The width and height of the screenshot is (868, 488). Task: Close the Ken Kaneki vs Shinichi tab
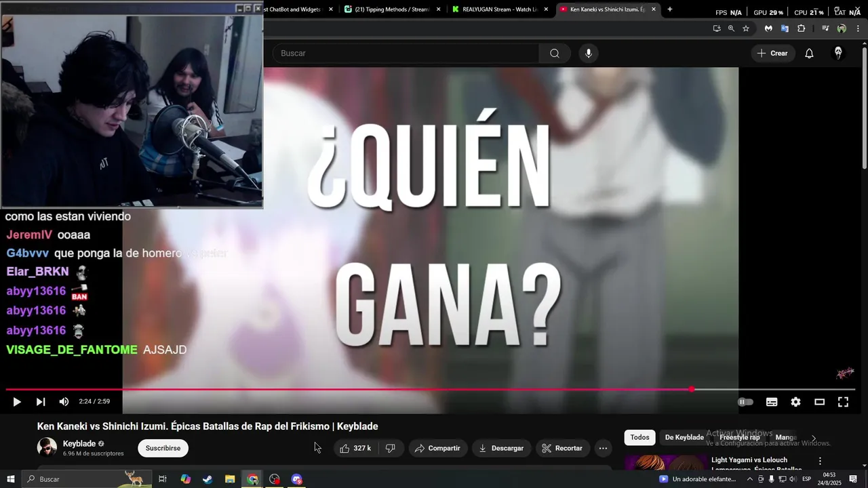pos(654,9)
